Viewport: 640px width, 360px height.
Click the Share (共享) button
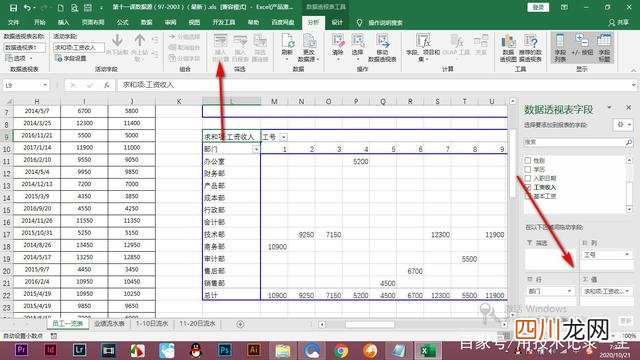pyautogui.click(x=619, y=22)
